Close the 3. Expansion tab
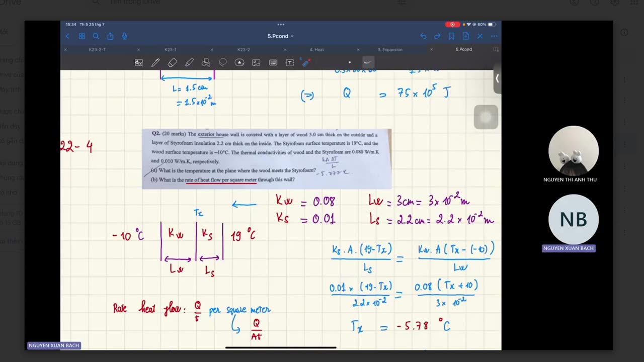644x362 pixels. [358, 50]
